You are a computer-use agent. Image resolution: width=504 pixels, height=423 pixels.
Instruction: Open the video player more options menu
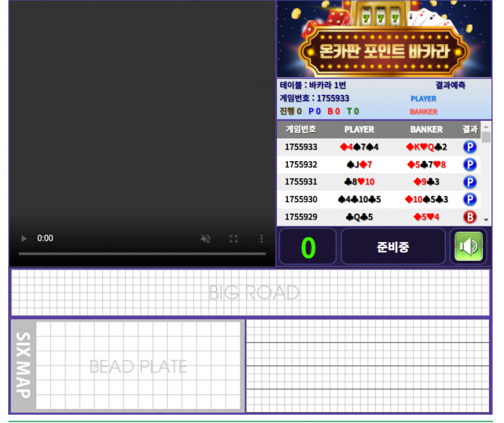[x=261, y=238]
